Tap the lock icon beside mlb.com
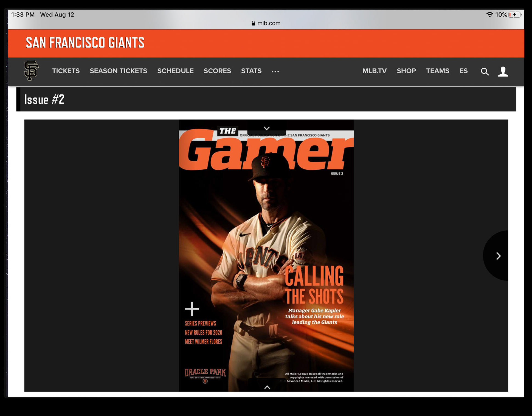This screenshot has height=416, width=532. pyautogui.click(x=253, y=23)
